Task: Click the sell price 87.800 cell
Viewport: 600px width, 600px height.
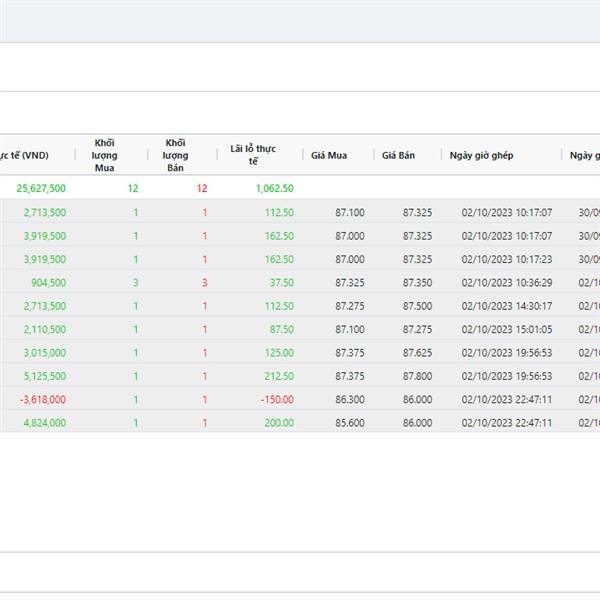Action: point(417,376)
